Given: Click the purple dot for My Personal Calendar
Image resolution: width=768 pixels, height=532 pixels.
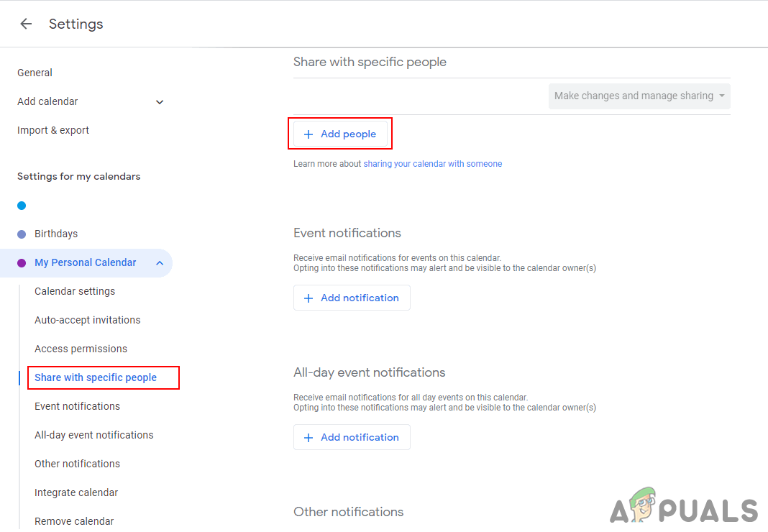Looking at the screenshot, I should [22, 262].
